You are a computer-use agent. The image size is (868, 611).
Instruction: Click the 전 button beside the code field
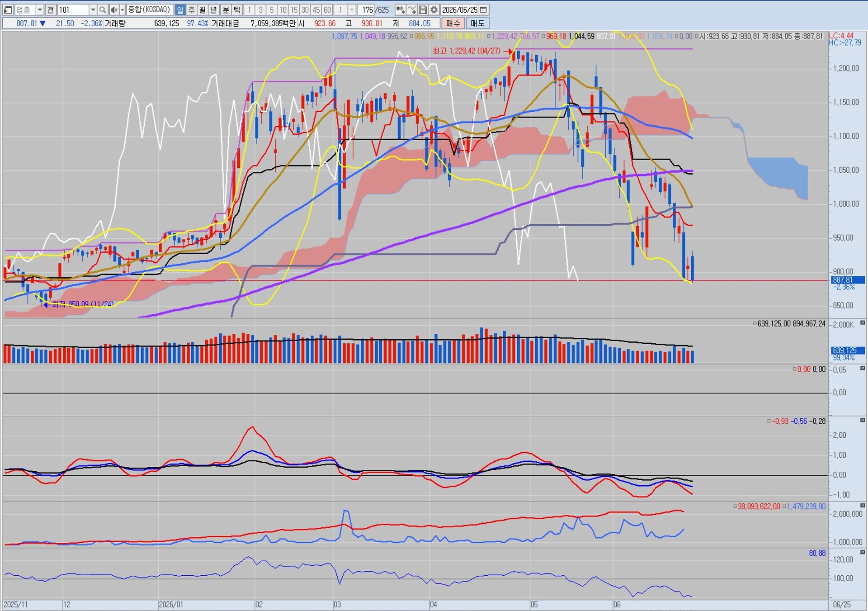click(x=50, y=9)
